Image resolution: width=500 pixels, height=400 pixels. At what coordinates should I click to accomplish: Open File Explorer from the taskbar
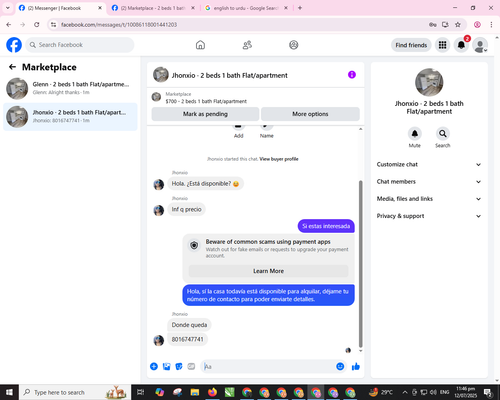coord(195,392)
